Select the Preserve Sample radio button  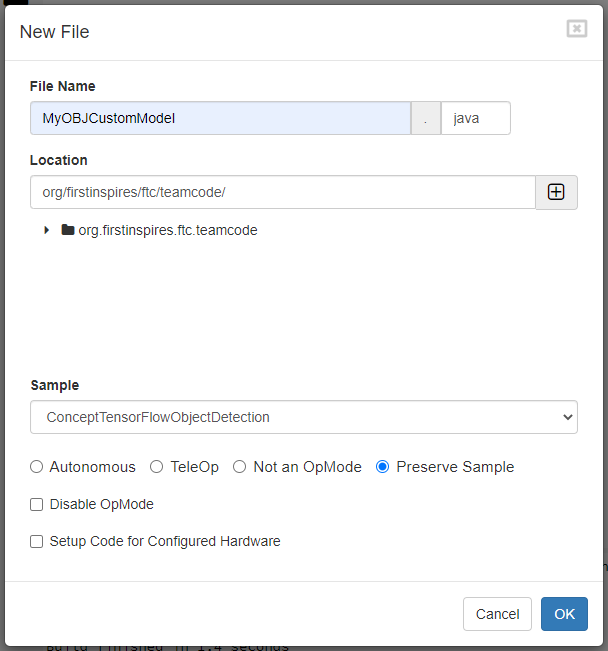coord(382,467)
